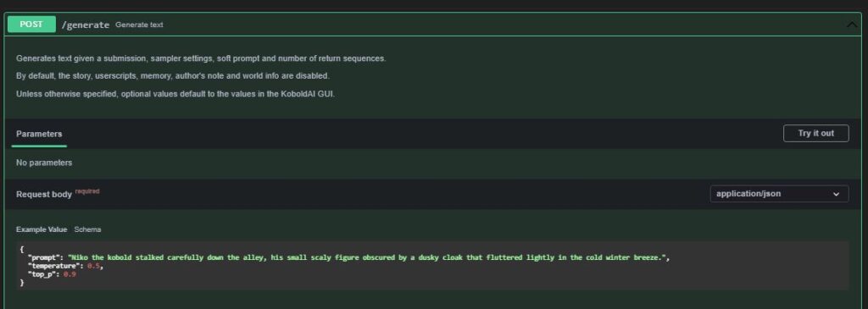Viewport: 868px width, 309px height.
Task: Click the "No parameters" text
Action: (x=44, y=163)
